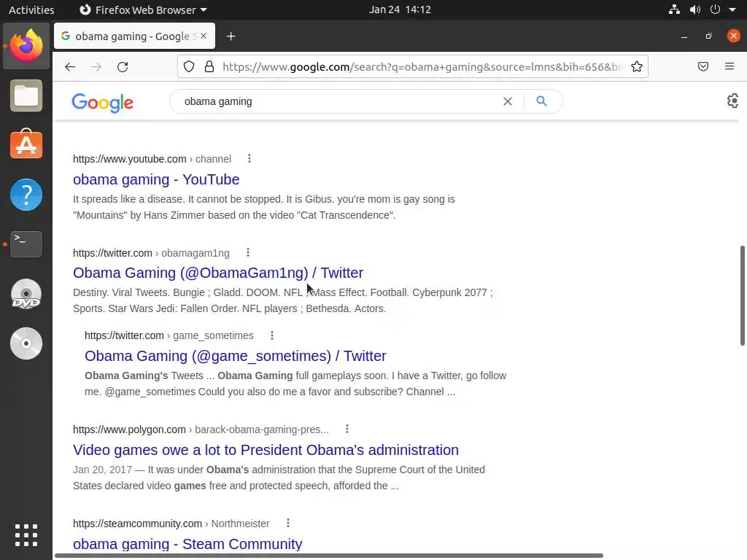Open 'obama gaming - YouTube' result
The height and width of the screenshot is (560, 747).
(156, 179)
